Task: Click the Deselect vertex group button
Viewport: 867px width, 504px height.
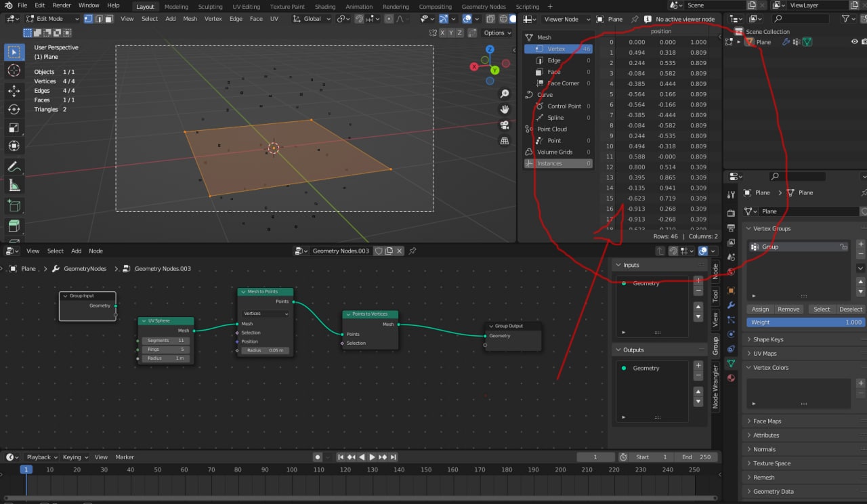Action: click(x=850, y=309)
